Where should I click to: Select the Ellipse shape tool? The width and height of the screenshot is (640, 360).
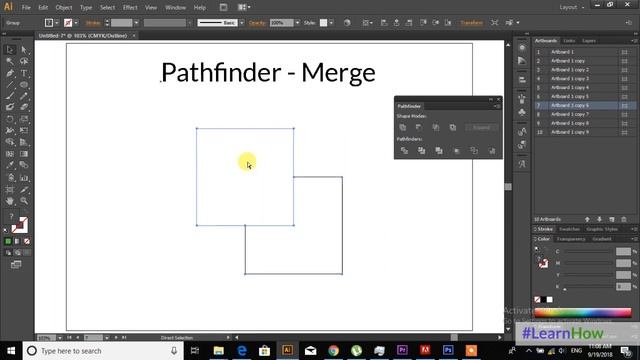click(x=24, y=85)
